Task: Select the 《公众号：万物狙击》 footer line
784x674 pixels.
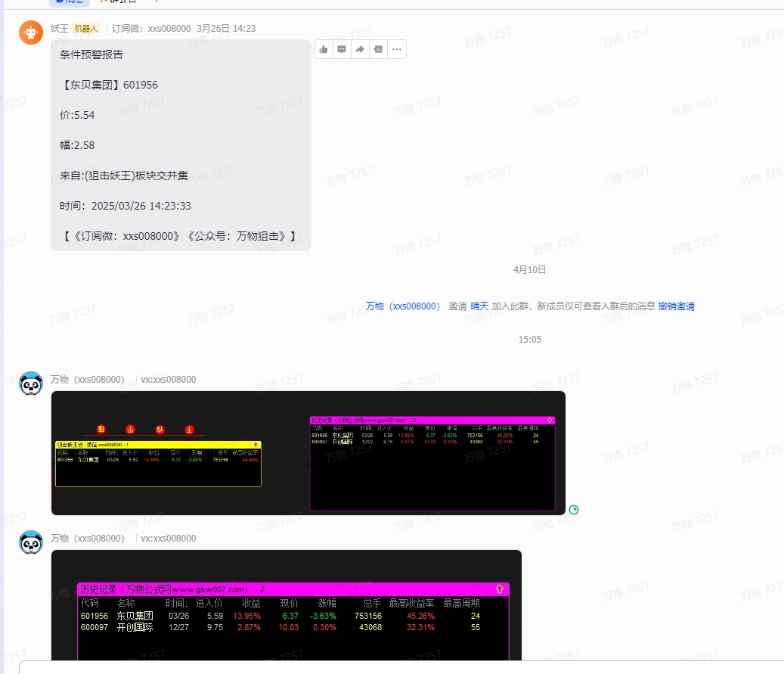Action: [180, 236]
